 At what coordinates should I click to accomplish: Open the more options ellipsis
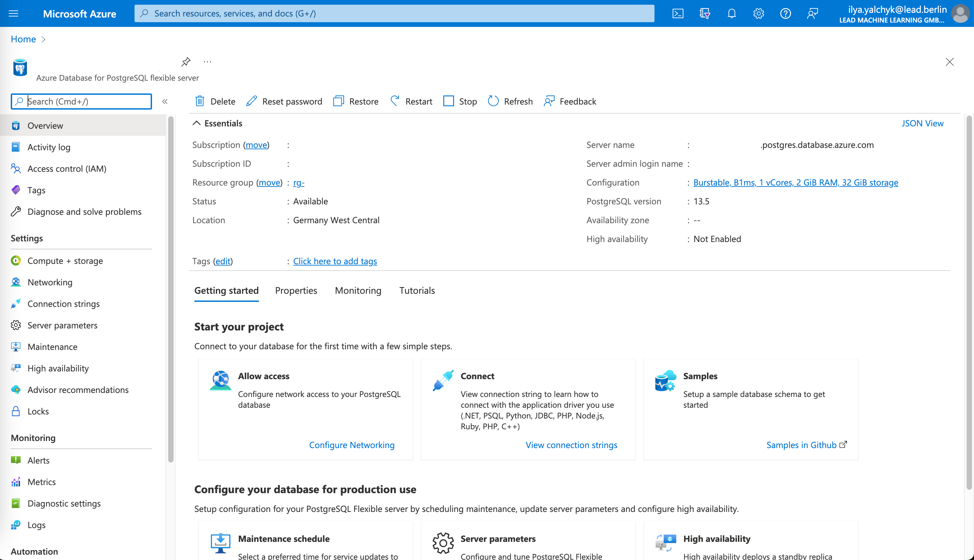[208, 62]
